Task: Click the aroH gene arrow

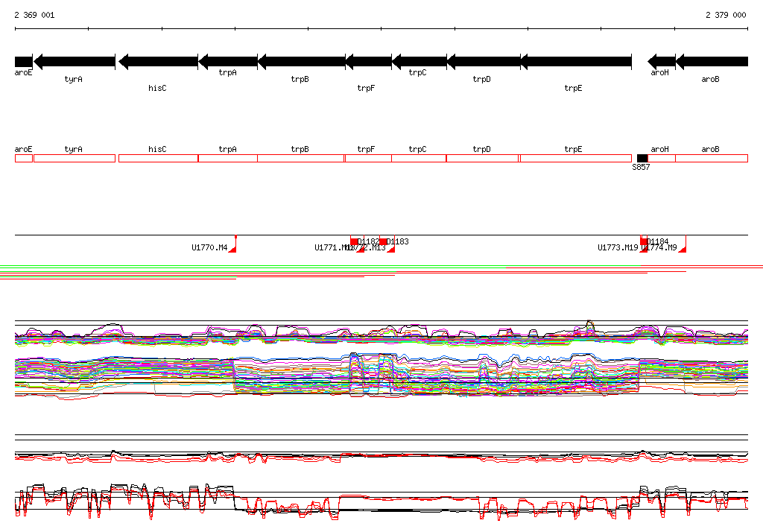Action: pos(661,61)
